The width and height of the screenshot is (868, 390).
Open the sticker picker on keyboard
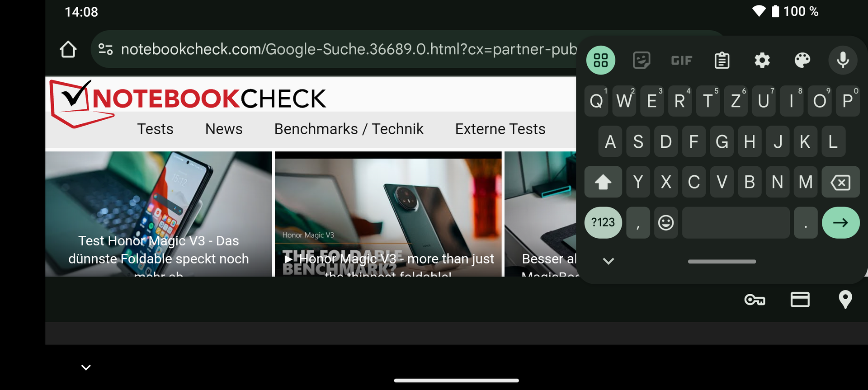coord(642,60)
